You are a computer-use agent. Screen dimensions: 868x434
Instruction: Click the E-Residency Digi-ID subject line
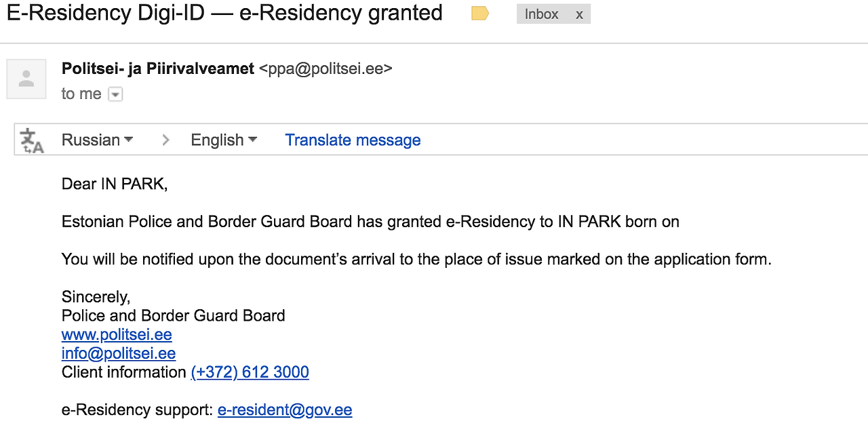[224, 13]
